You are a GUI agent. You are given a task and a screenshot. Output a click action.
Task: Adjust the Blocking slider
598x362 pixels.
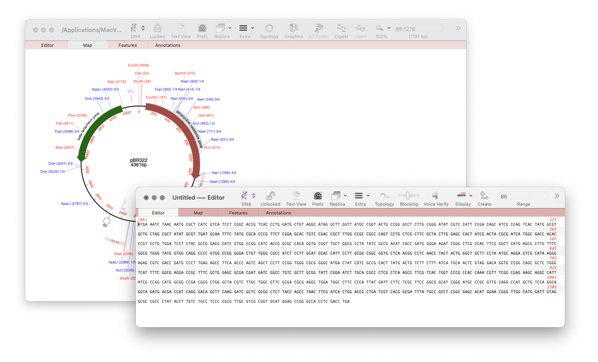(x=408, y=196)
